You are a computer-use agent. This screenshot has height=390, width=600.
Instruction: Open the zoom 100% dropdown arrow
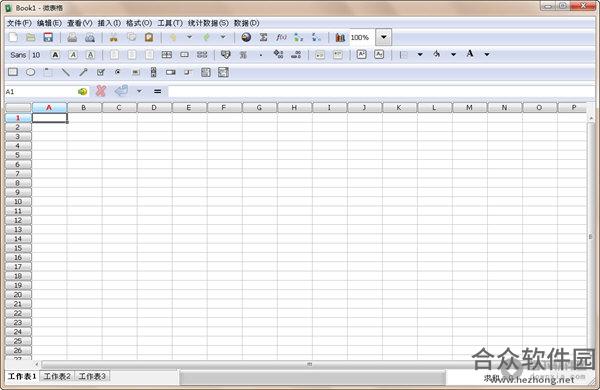pos(383,37)
